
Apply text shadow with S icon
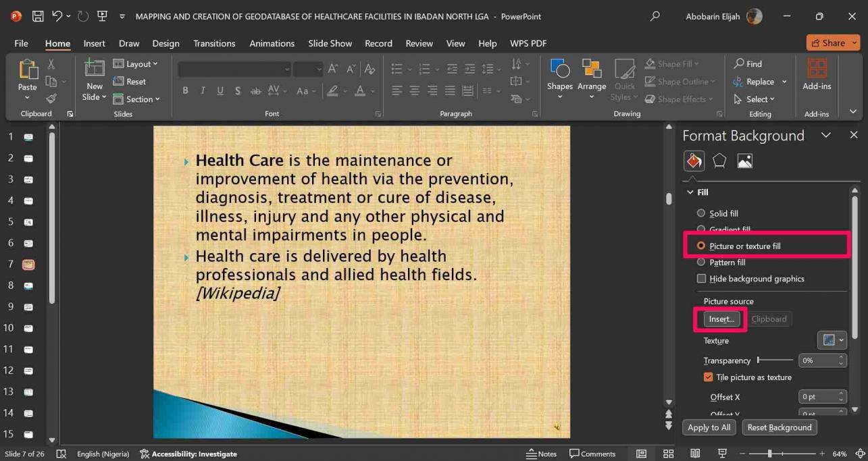[x=238, y=90]
